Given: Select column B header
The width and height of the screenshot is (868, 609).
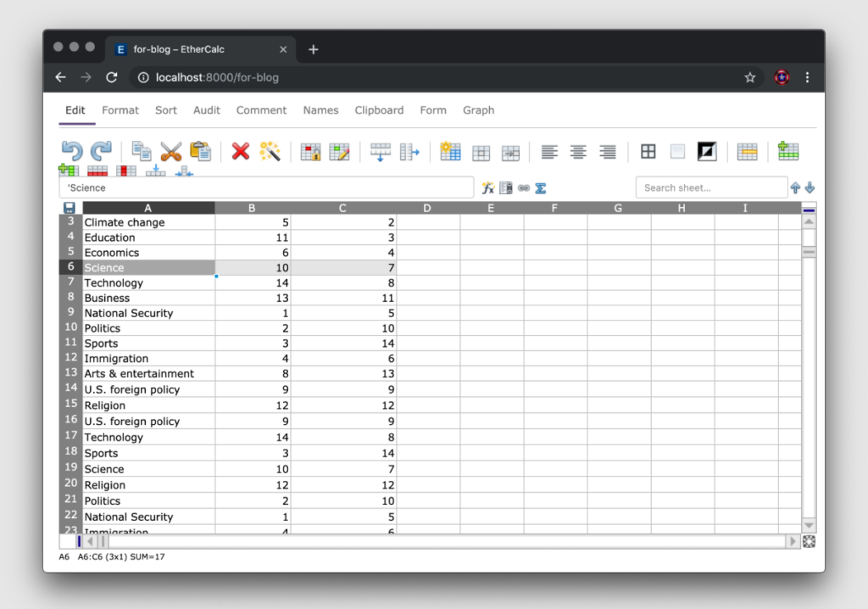Looking at the screenshot, I should click(x=252, y=208).
